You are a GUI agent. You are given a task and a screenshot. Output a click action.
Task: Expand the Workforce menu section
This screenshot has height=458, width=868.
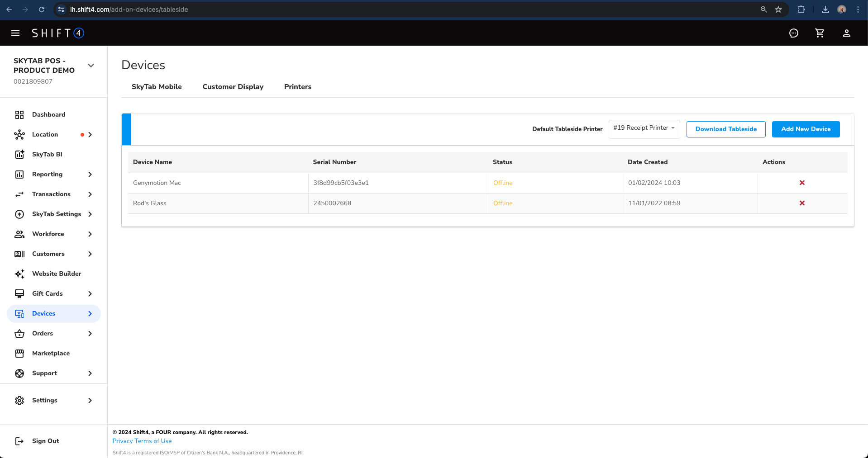[x=90, y=234]
